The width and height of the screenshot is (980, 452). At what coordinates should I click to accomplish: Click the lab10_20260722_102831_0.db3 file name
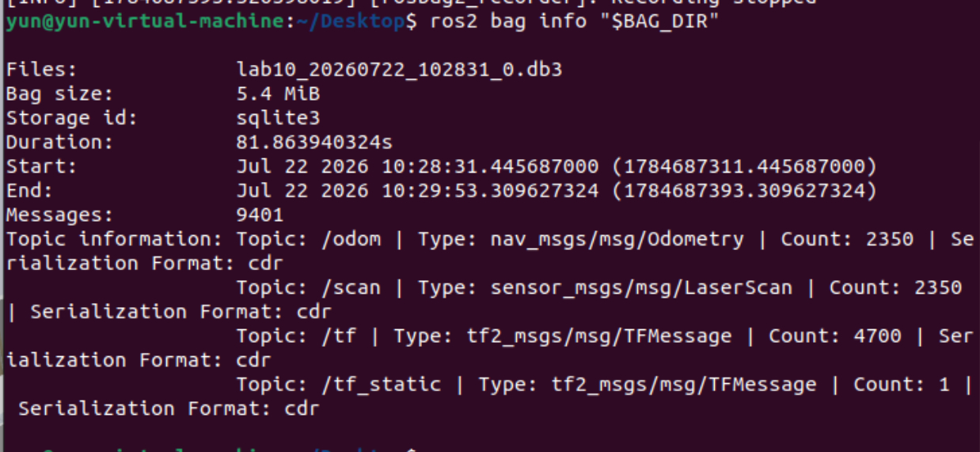click(x=400, y=70)
